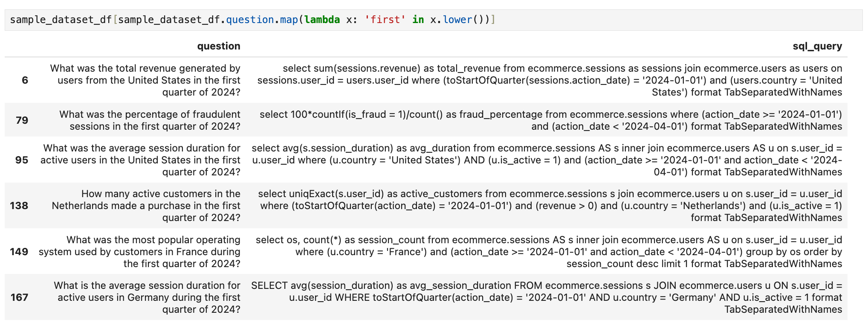
Task: Click the total revenue United States question
Action: pos(145,80)
